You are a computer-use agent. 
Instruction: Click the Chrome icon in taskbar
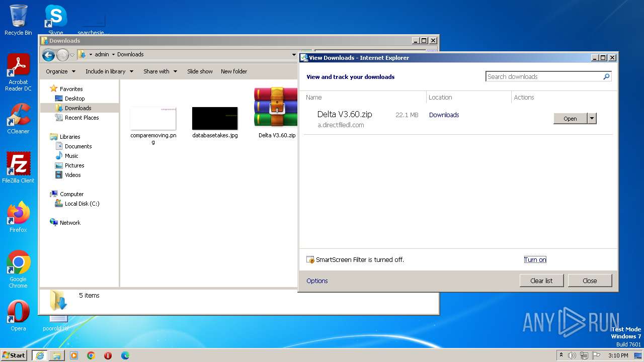pyautogui.click(x=91, y=355)
